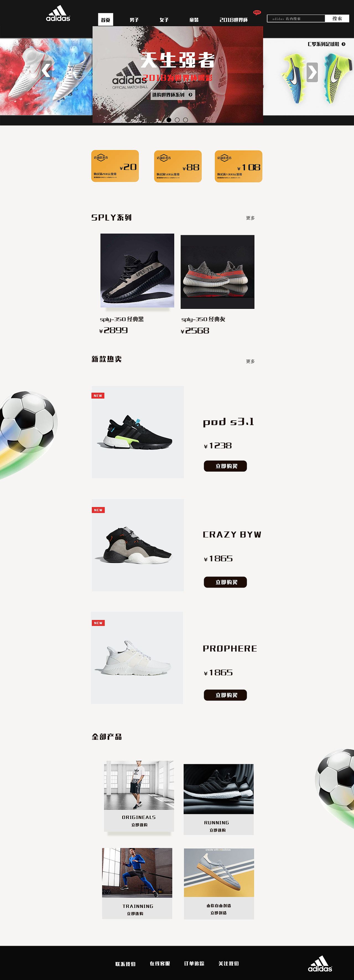This screenshot has height=980, width=354.
Task: Click 立即购买 for pod s3.1
Action: [x=225, y=466]
